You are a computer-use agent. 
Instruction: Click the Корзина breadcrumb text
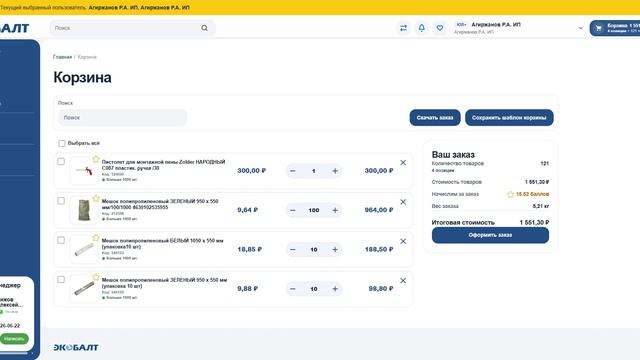[x=87, y=57]
